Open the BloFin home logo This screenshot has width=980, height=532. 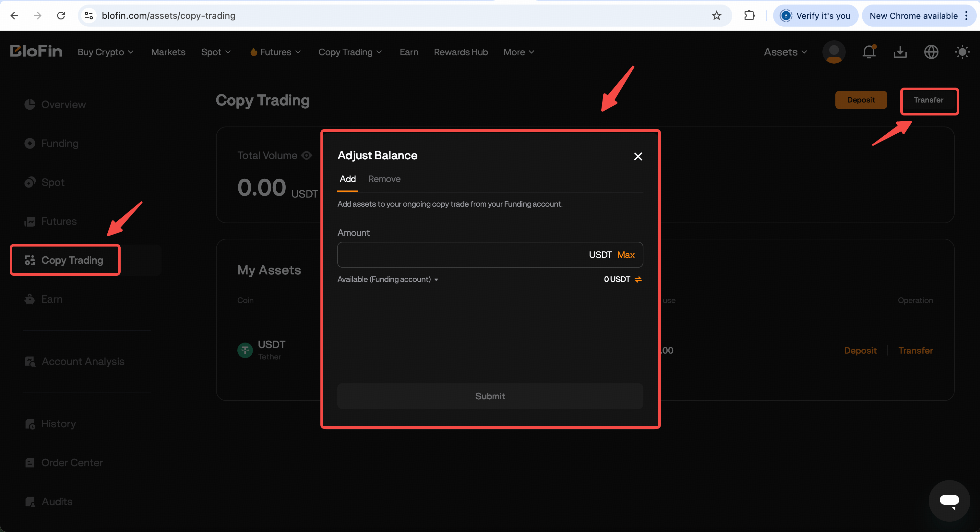(36, 51)
